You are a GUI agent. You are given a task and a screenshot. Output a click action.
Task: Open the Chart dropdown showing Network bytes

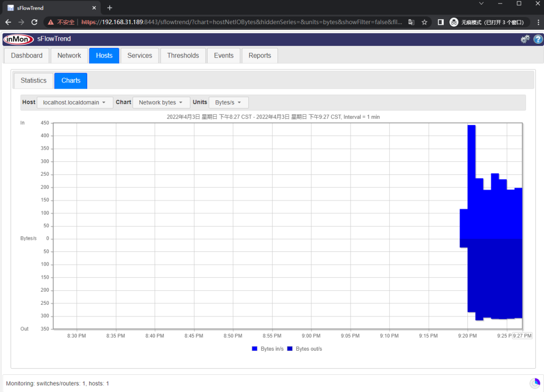(161, 102)
